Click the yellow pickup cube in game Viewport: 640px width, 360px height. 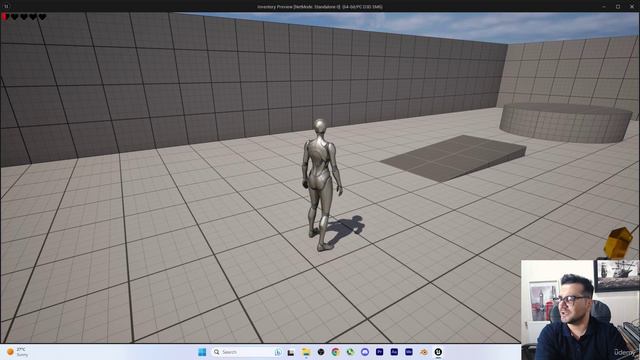(618, 243)
